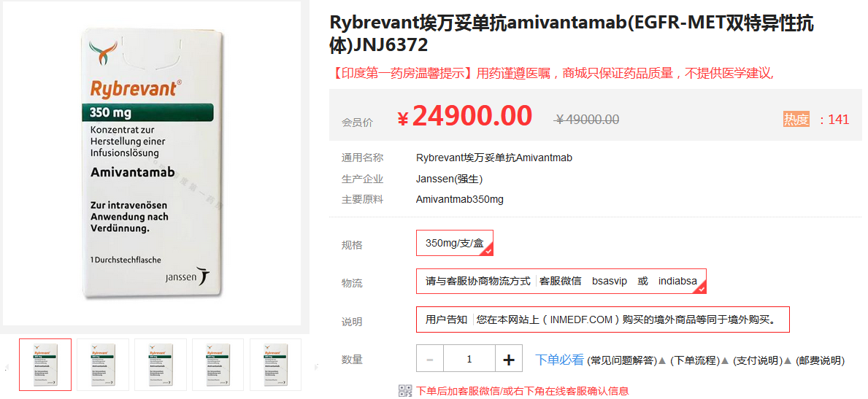Image resolution: width=868 pixels, height=399 pixels.
Task: Expand the 支付说明 payment info section
Action: coord(757,360)
